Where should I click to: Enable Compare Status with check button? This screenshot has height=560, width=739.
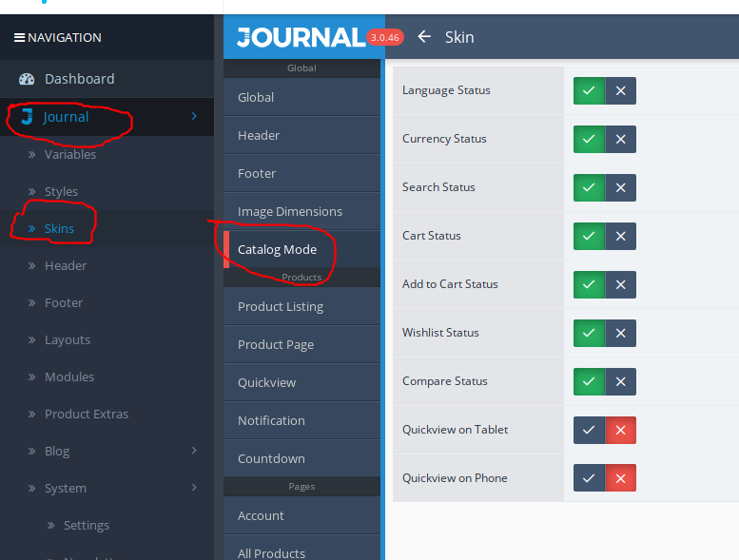coord(589,381)
